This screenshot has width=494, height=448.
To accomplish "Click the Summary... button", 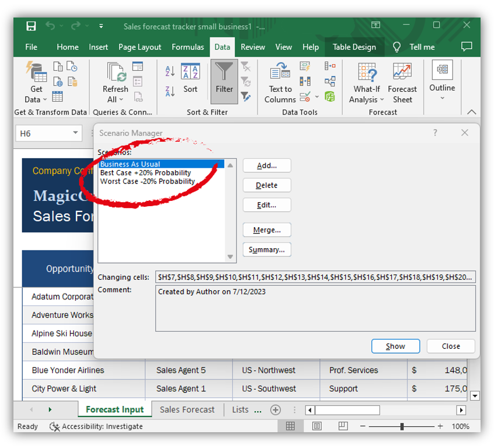I will 267,250.
